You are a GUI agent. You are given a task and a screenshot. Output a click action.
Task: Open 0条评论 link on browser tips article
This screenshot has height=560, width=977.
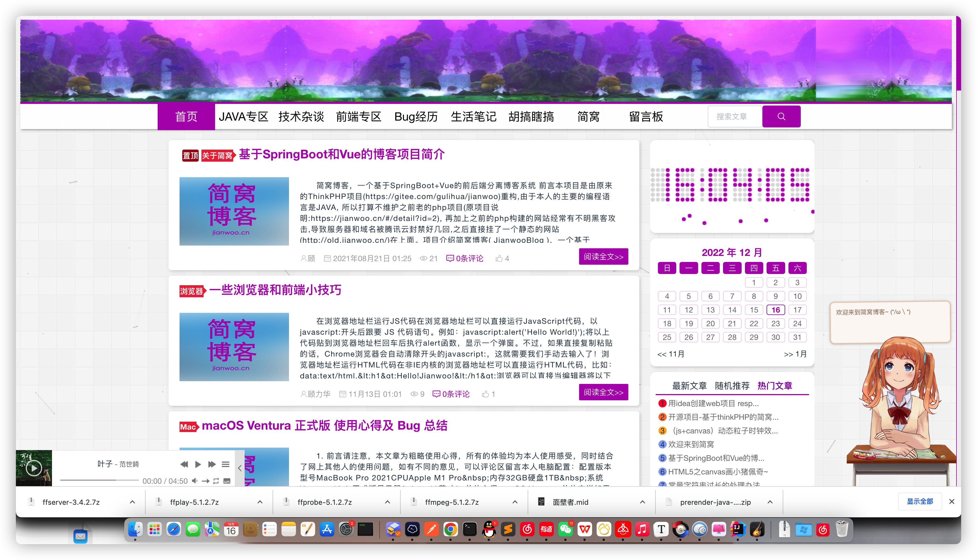pos(451,394)
